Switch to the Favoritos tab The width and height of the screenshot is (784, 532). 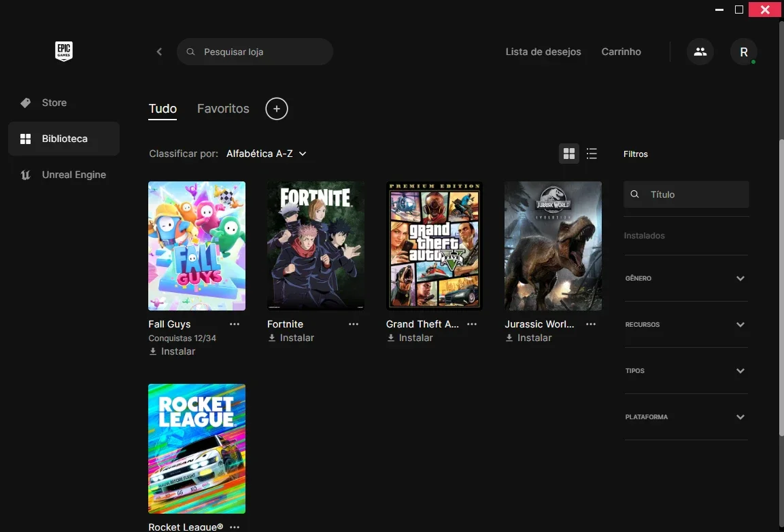(223, 109)
